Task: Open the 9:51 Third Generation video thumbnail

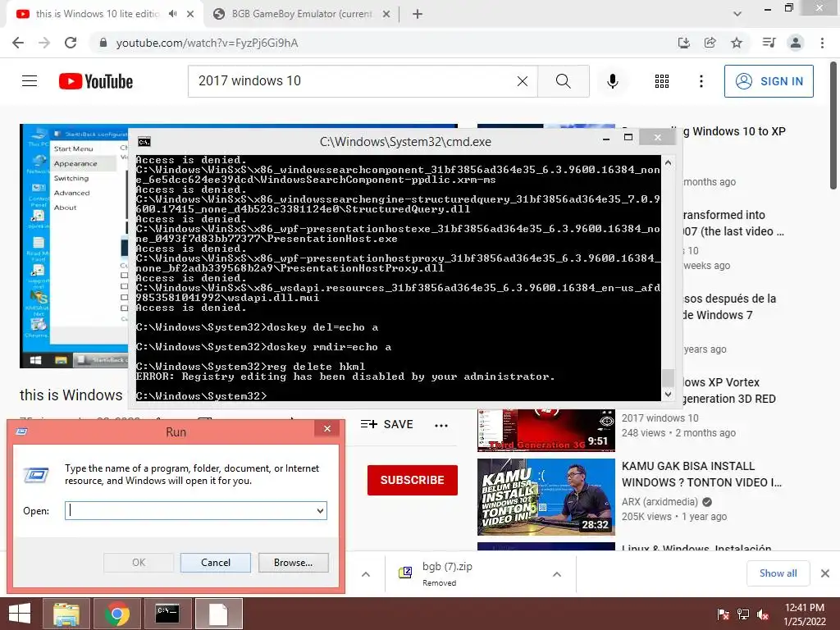Action: coord(546,430)
